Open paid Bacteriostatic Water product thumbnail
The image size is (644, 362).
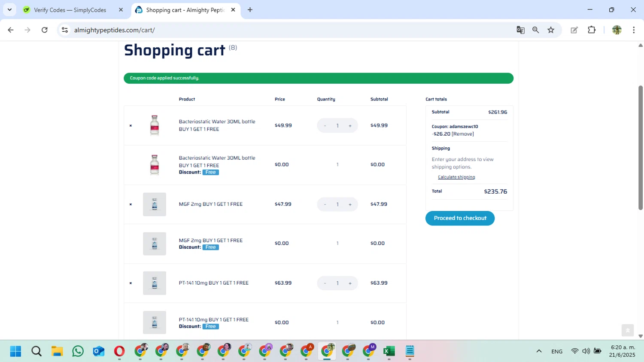click(155, 125)
